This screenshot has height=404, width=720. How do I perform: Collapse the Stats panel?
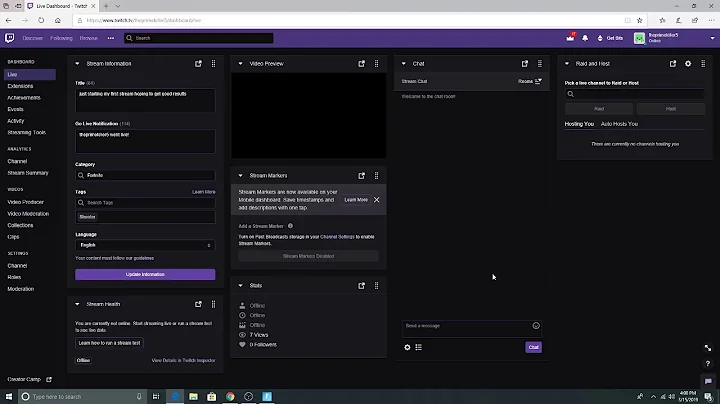click(240, 286)
